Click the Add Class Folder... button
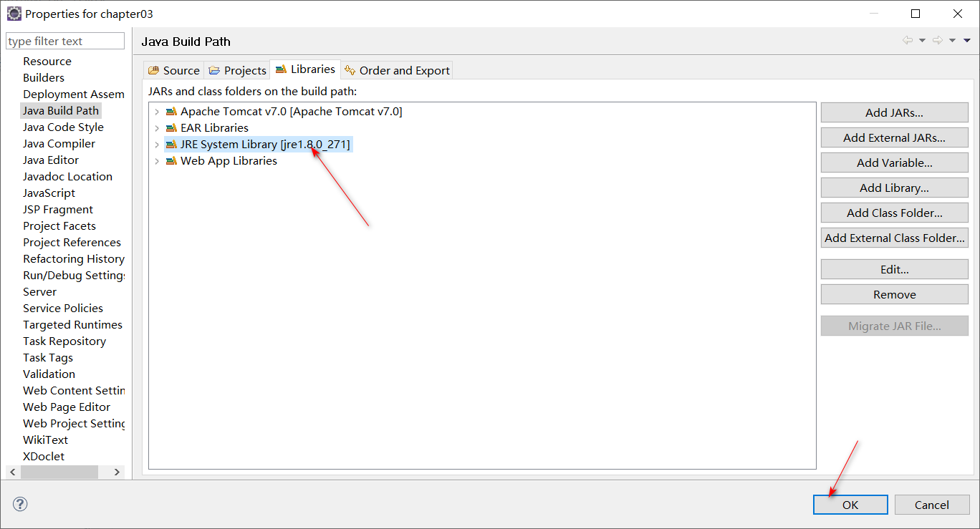The width and height of the screenshot is (980, 529). coord(894,213)
